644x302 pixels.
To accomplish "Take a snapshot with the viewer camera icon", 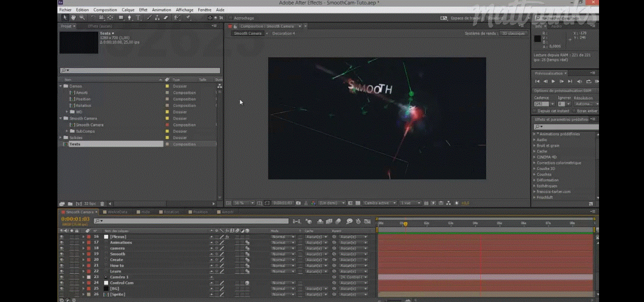I will pos(298,203).
